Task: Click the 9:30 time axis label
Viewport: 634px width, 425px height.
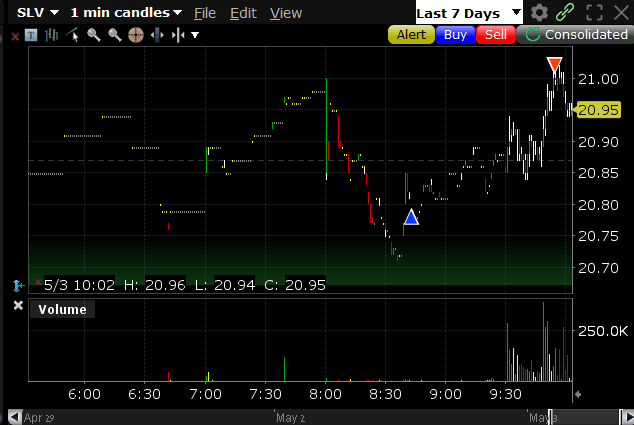Action: pos(505,394)
